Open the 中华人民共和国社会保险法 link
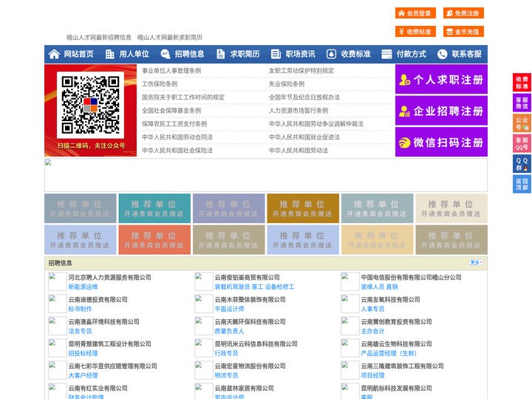The width and height of the screenshot is (532, 399). coord(177,150)
